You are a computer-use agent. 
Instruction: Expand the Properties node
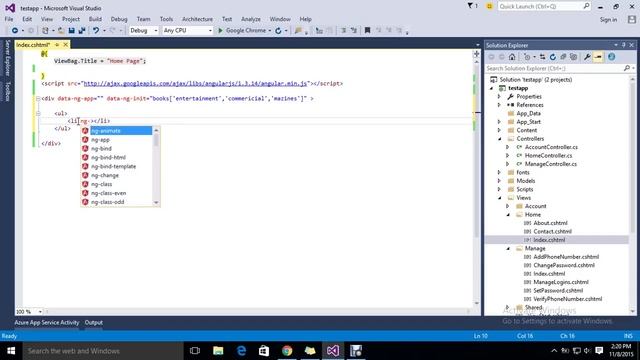tap(499, 97)
